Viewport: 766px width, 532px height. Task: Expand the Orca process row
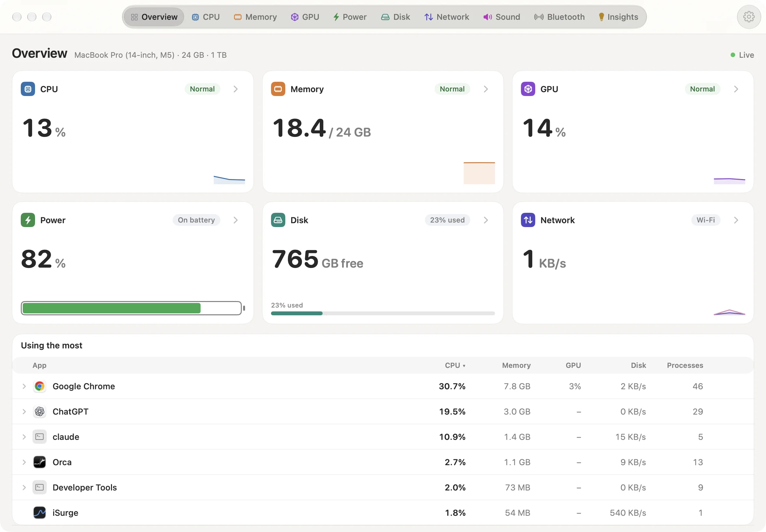[24, 462]
